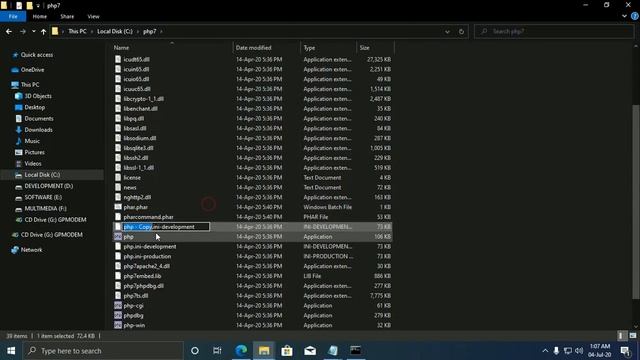Open Documents folder in sidebar
Viewport: 640px width, 360px height.
coord(38,118)
